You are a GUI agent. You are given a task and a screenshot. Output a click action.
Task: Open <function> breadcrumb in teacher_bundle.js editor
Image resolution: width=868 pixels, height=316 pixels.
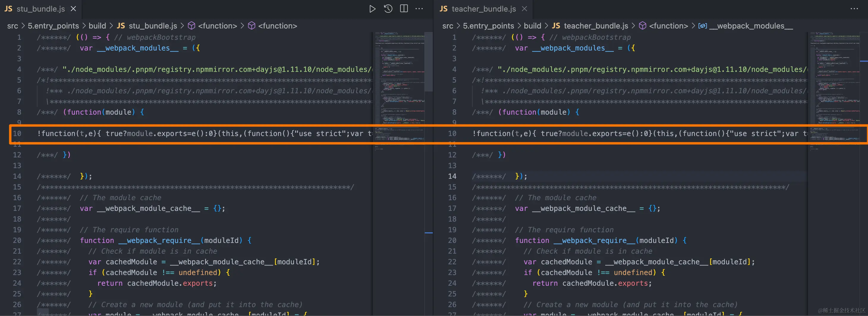(x=669, y=26)
